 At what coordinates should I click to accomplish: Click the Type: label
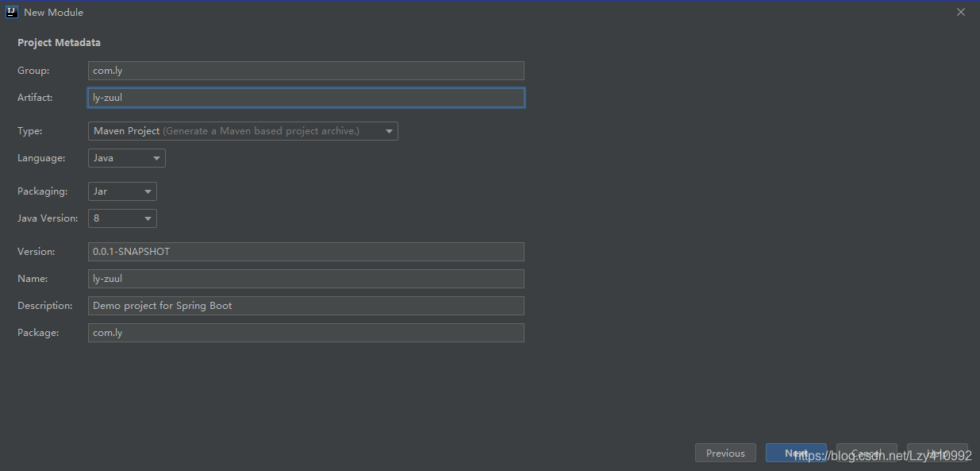[x=30, y=131]
